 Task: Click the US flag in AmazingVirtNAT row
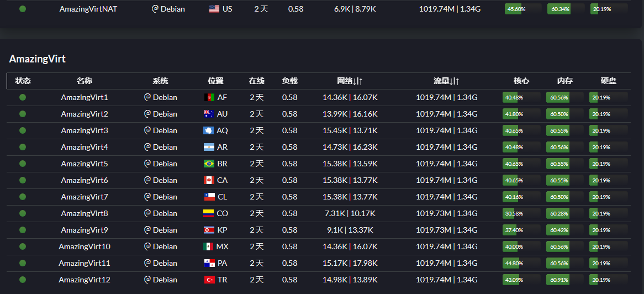point(214,9)
